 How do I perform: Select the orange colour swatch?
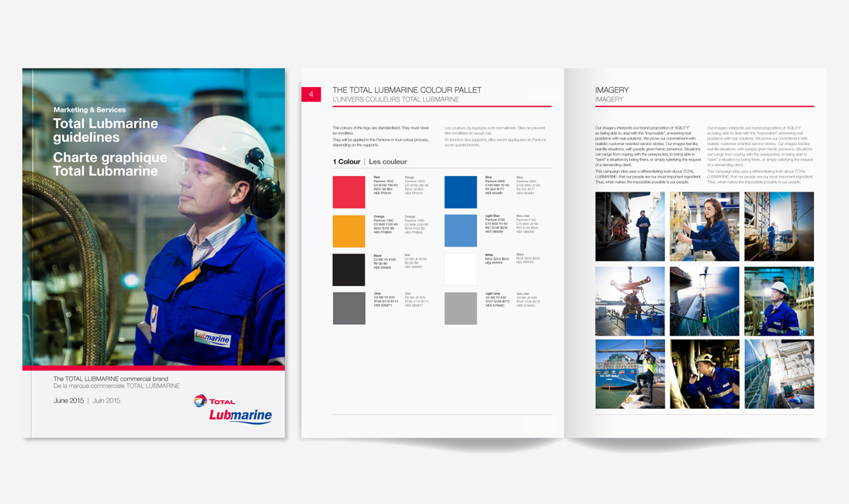(348, 231)
